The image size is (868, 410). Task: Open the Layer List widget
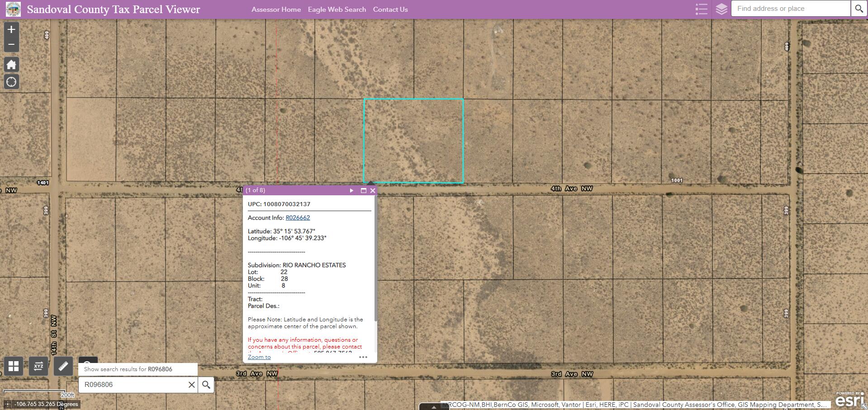721,9
